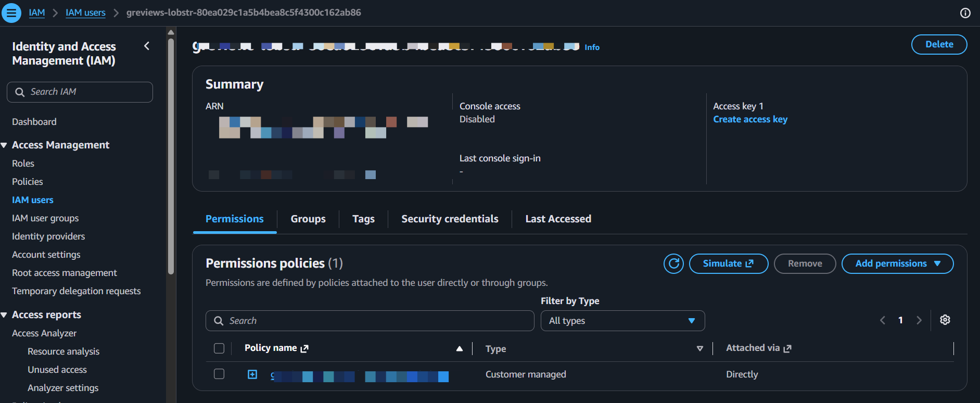Screen dimensions: 980x403
Task: Click the Console access Disabled value
Action: tap(477, 119)
